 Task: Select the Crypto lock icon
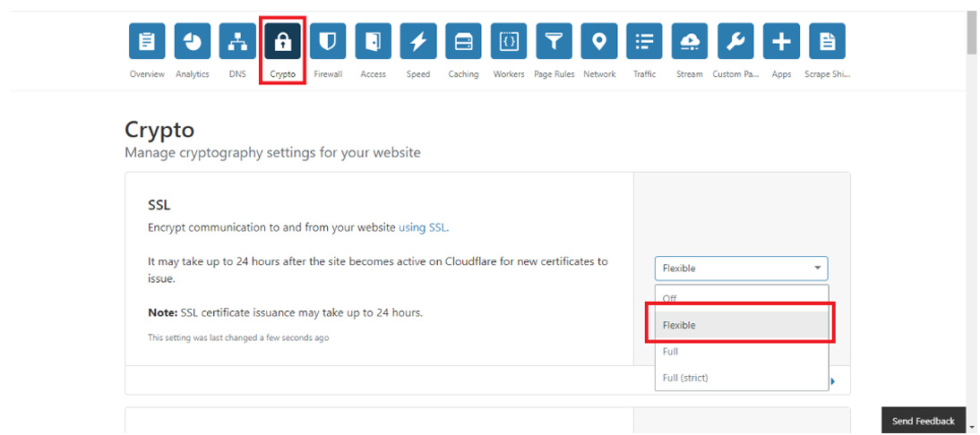(282, 42)
